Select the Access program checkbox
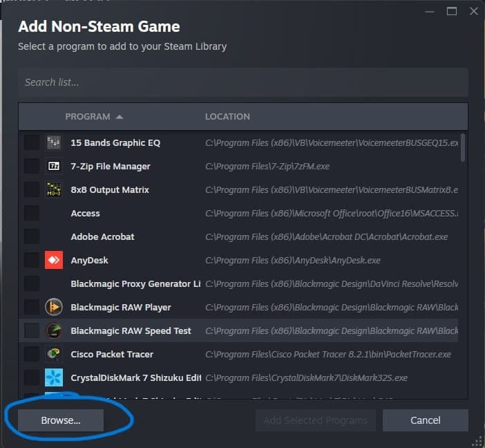Image resolution: width=485 pixels, height=448 pixels. click(32, 214)
